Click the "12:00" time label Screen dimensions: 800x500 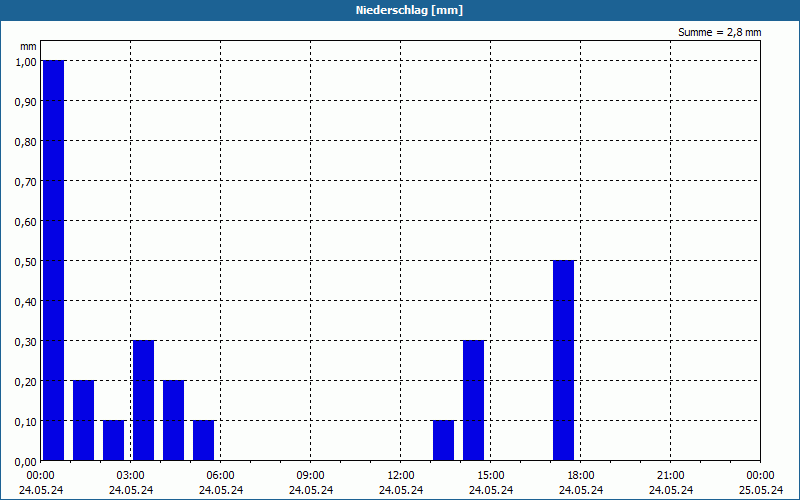(401, 476)
